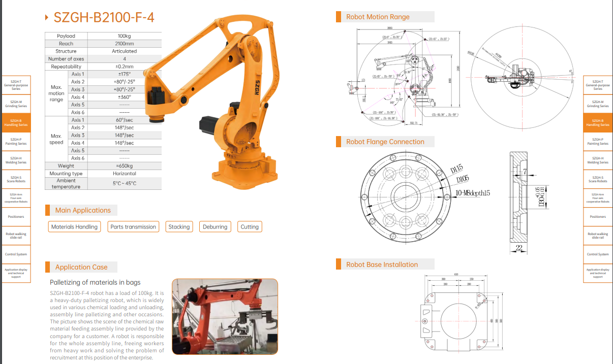
Task: Go to left-side SZGH-P Painting Series tab
Action: coord(15,141)
